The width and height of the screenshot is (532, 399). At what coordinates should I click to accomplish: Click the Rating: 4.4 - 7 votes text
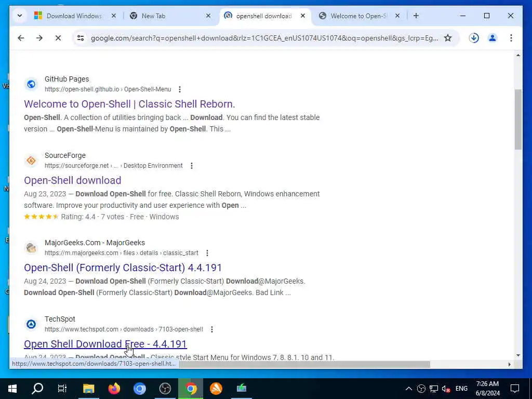click(92, 217)
